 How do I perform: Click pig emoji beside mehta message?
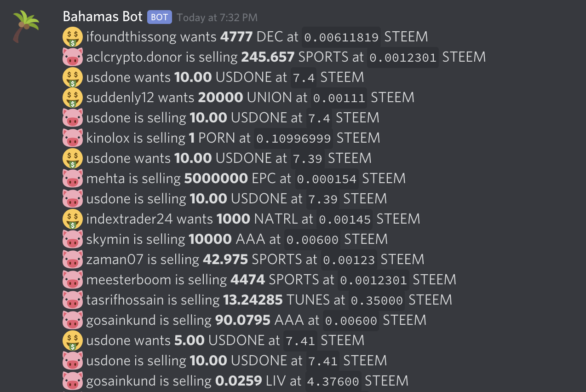coord(72,179)
